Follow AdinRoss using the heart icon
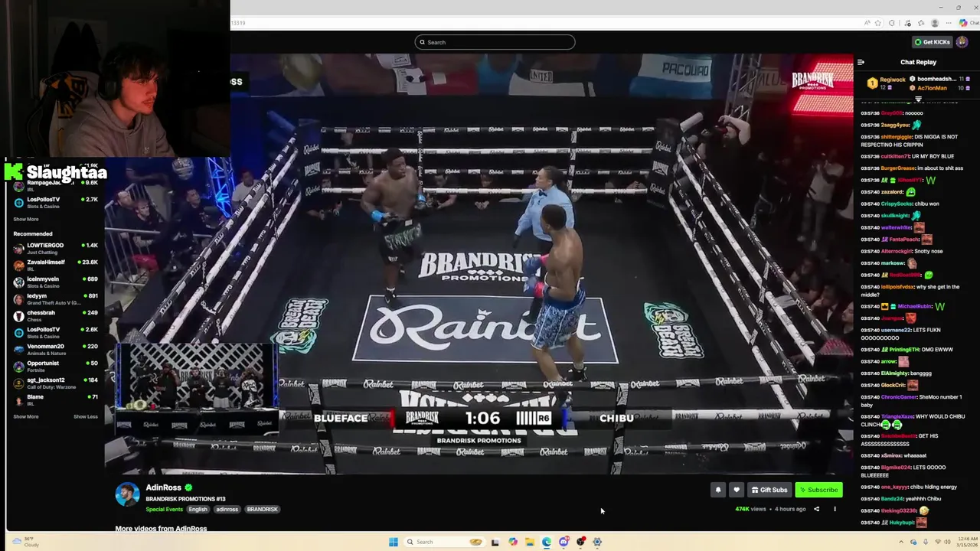This screenshot has width=980, height=551. click(737, 490)
